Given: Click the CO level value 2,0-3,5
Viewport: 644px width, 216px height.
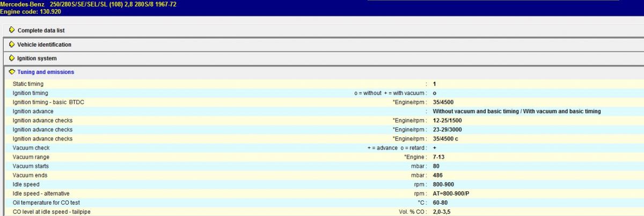Looking at the screenshot, I should [x=443, y=212].
